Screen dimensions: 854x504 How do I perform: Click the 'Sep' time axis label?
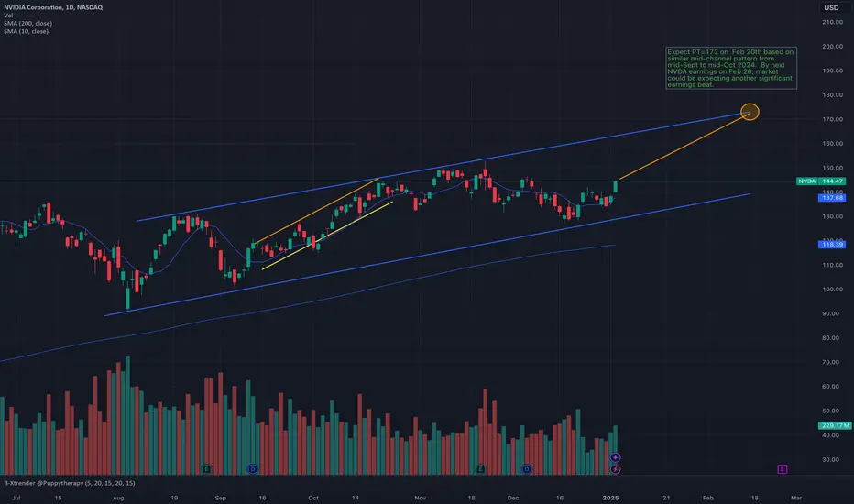coord(220,498)
